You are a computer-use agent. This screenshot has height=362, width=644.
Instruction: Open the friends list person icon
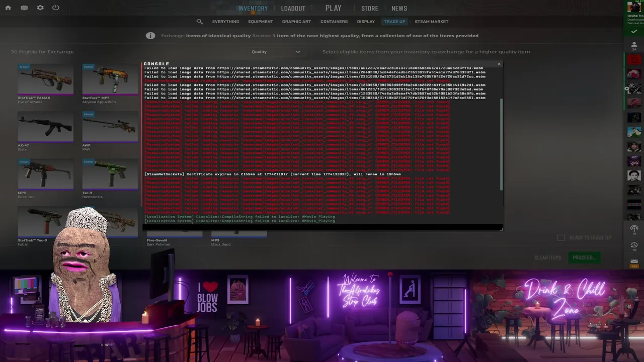coord(634,45)
